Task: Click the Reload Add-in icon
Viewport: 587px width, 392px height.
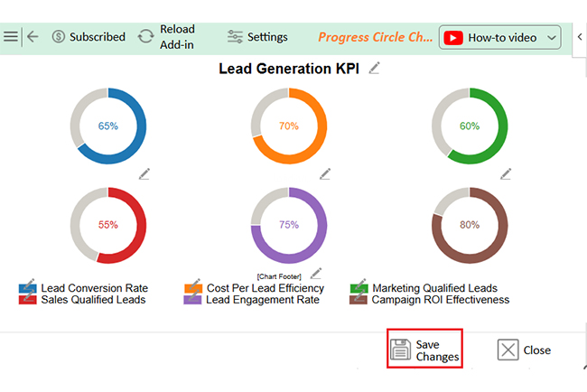Action: [x=145, y=37]
